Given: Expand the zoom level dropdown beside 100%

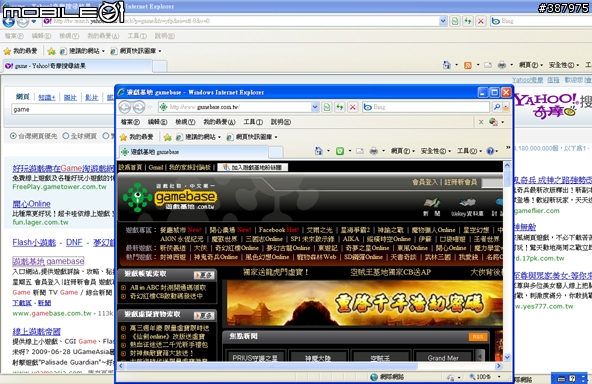Looking at the screenshot, I should click(x=499, y=376).
